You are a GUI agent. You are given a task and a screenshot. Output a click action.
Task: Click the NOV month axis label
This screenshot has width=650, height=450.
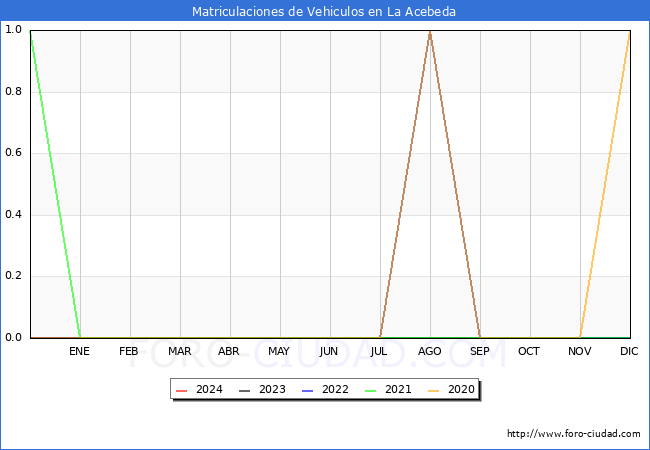coord(580,351)
